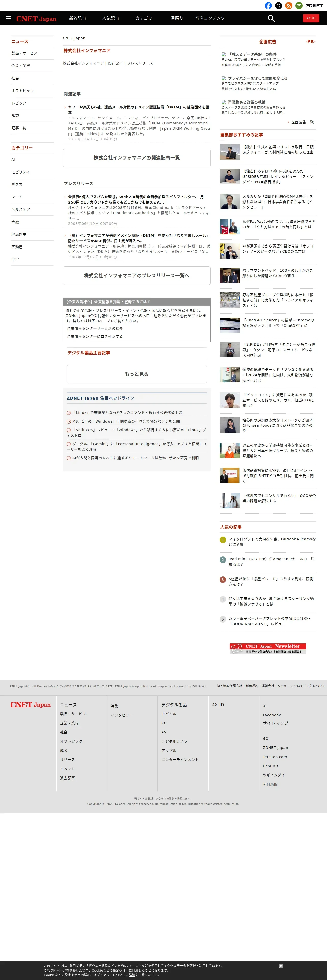Viewport: 327px width, 980px height.
Task: Open the ChatGPT Search の衝撃 article
Action: pyautogui.click(x=278, y=323)
